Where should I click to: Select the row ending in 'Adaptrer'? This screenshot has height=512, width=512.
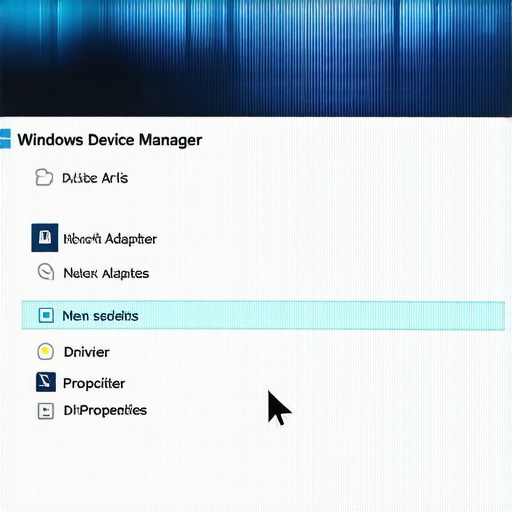pyautogui.click(x=110, y=239)
